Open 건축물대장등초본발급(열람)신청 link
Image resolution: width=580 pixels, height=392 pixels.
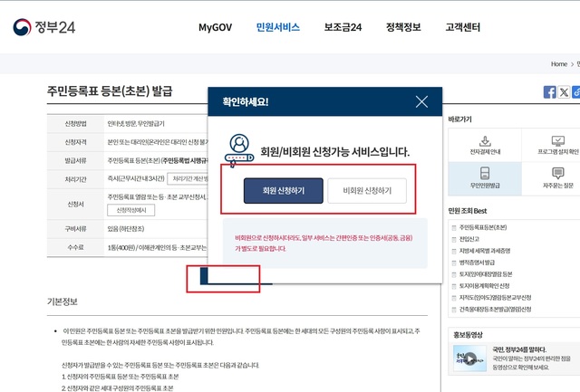click(495, 310)
